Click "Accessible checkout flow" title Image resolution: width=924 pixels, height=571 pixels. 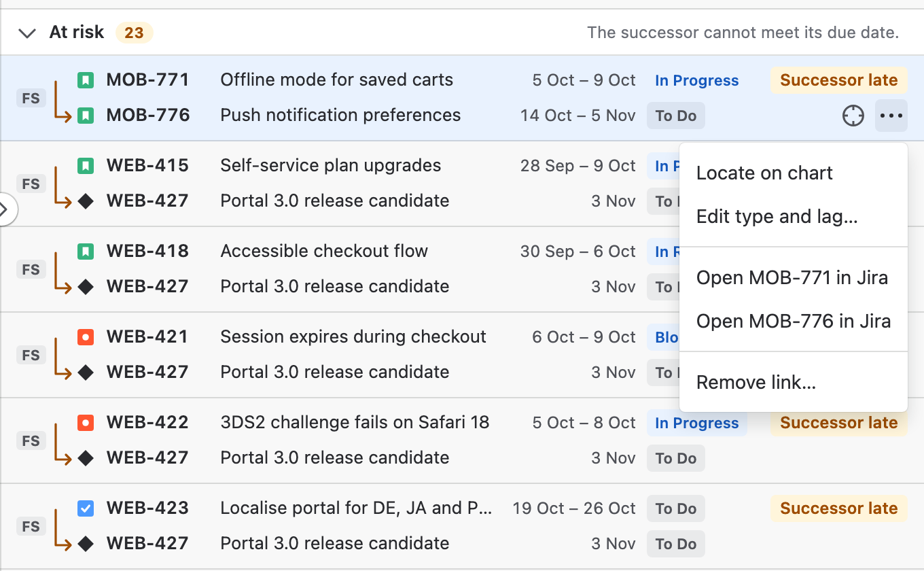point(324,252)
